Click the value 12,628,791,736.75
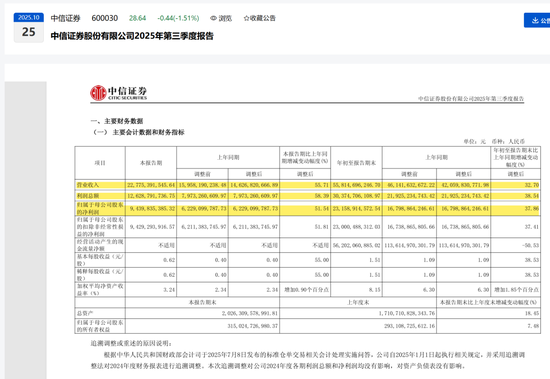 click(x=151, y=195)
